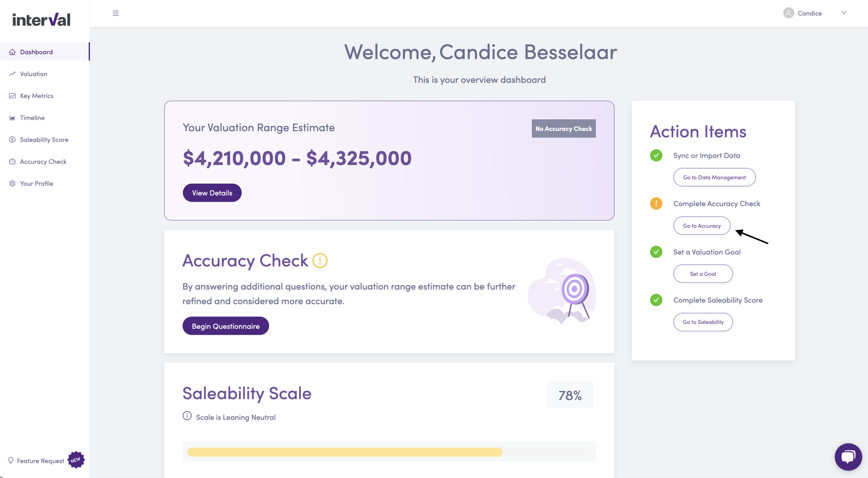The height and width of the screenshot is (478, 868).
Task: Click the Accuracy Check target icon
Action: pos(13,161)
